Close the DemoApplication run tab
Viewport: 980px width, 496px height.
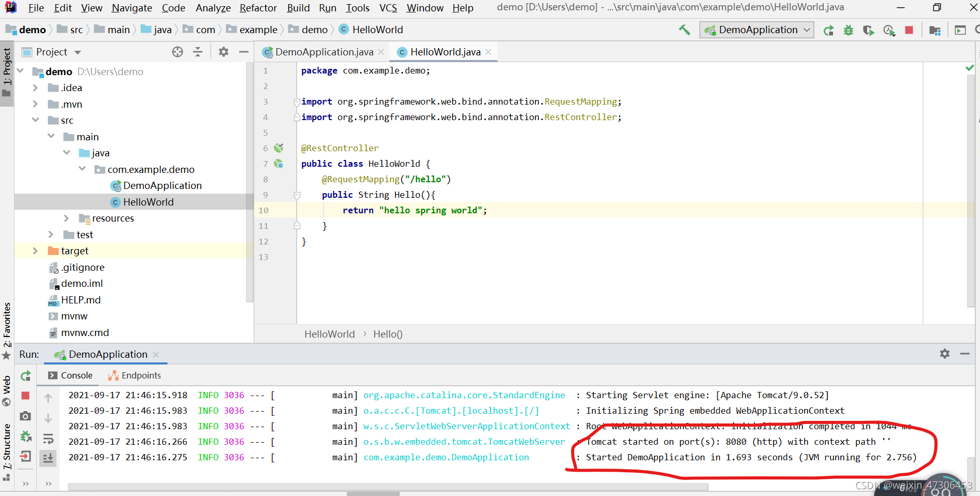click(156, 355)
